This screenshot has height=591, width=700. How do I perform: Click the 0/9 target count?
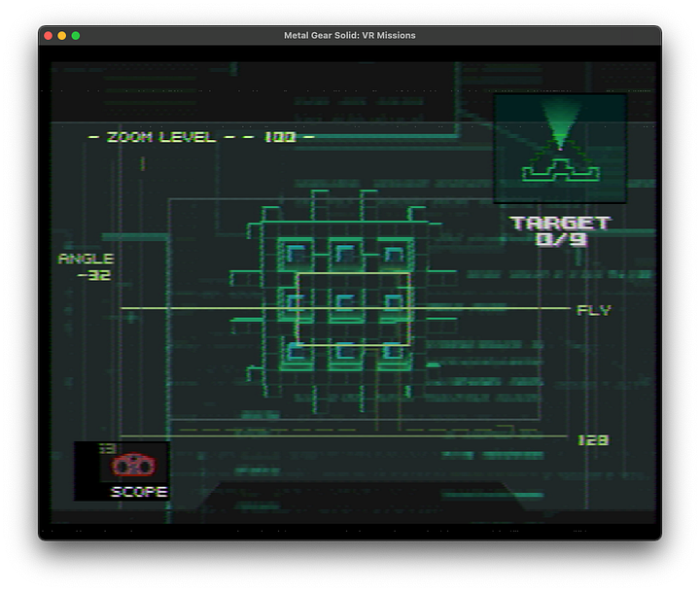[x=561, y=239]
